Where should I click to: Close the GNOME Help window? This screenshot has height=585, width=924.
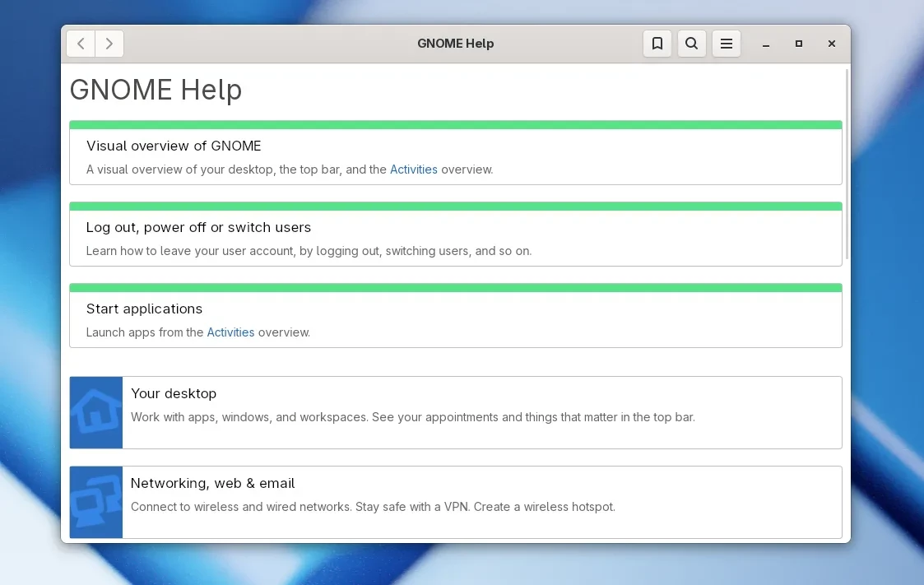831,44
